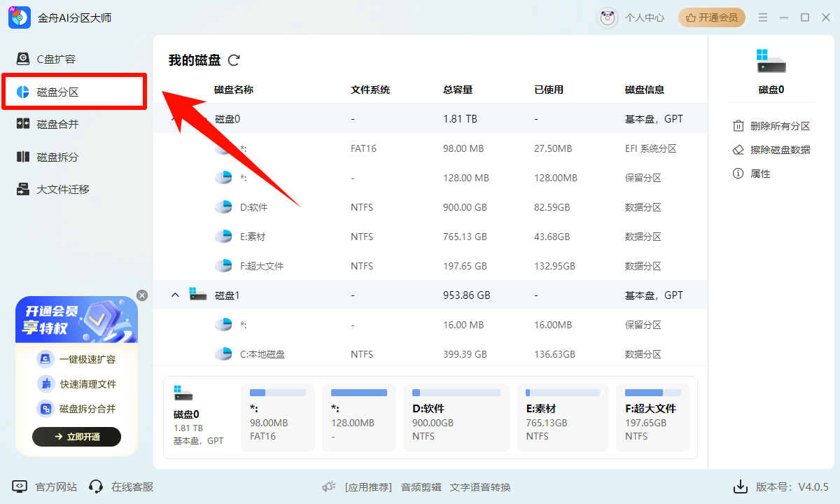Open the C盘扩容 sidebar item
The width and height of the screenshot is (840, 504).
point(56,59)
